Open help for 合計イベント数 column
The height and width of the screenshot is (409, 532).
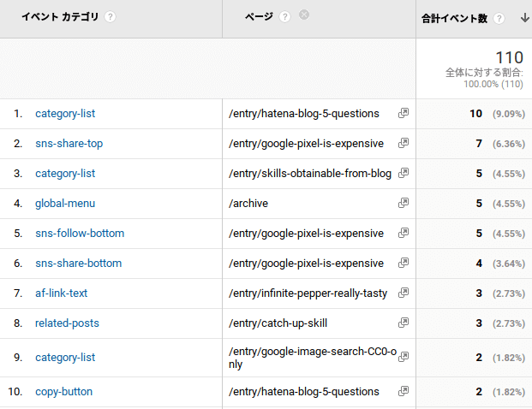pyautogui.click(x=499, y=18)
